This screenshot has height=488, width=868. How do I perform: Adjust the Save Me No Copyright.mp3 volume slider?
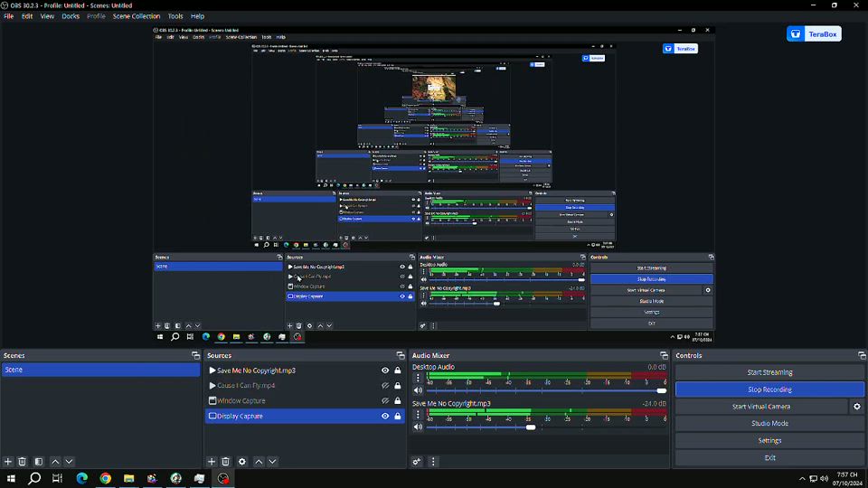[x=531, y=427]
